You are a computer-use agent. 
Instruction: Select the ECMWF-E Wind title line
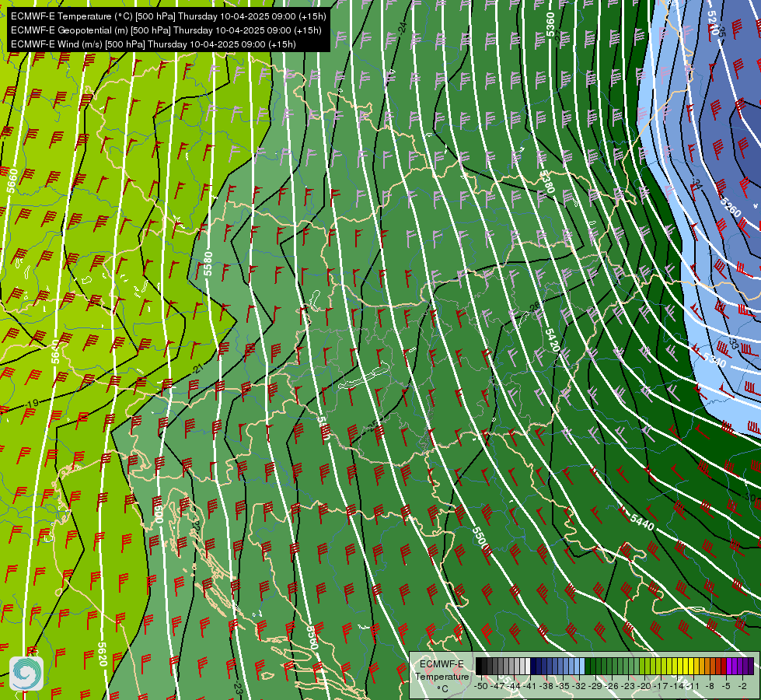(x=153, y=44)
